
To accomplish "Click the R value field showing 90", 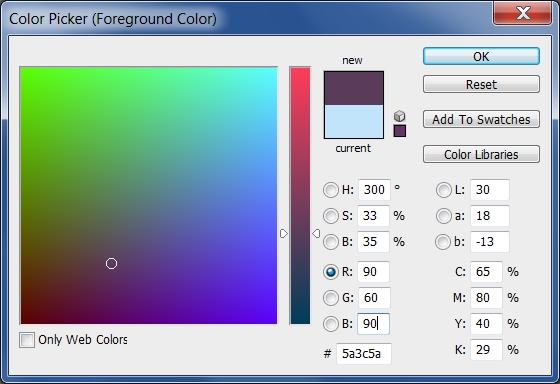I will click(373, 272).
